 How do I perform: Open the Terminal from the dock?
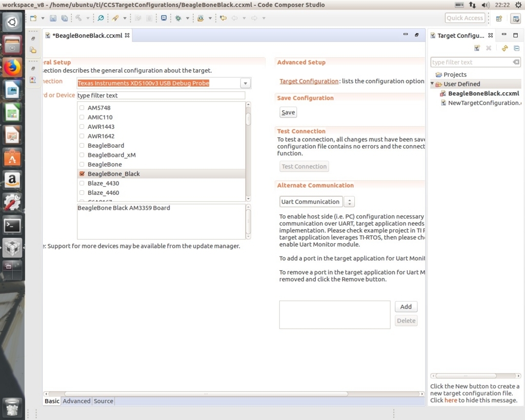tap(12, 226)
